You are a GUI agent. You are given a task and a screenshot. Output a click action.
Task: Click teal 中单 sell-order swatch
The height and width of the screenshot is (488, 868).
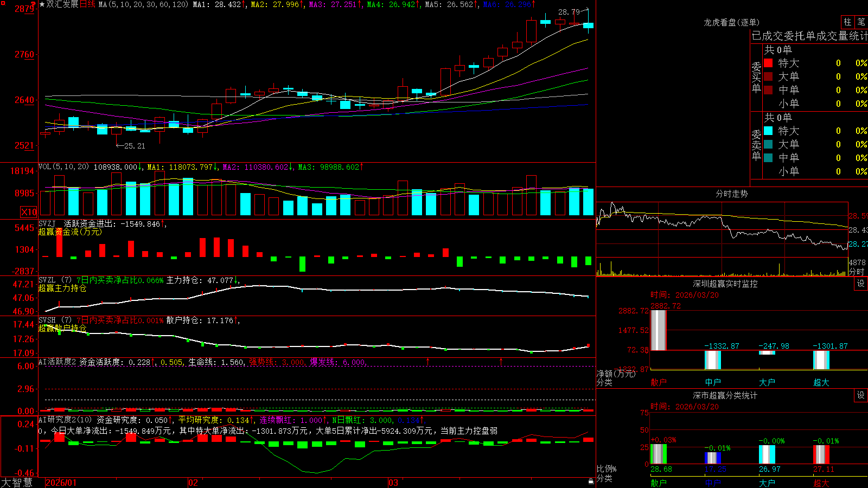pyautogui.click(x=768, y=158)
